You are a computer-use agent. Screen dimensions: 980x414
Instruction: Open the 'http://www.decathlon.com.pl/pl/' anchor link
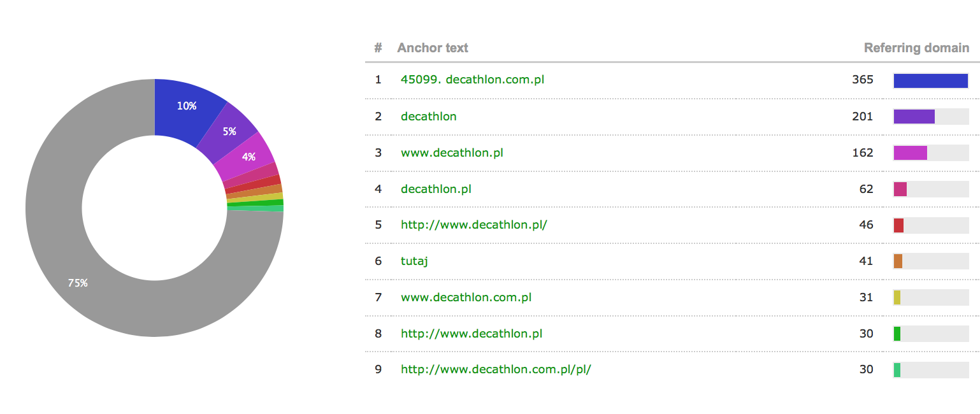(496, 369)
